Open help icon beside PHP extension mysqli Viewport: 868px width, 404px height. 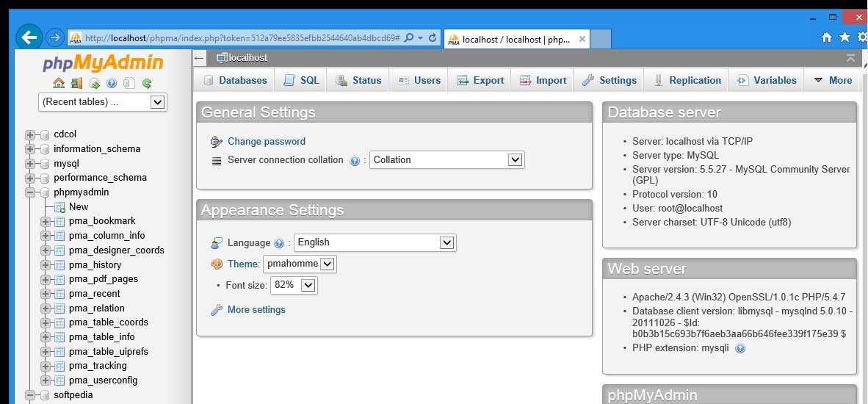click(x=740, y=348)
